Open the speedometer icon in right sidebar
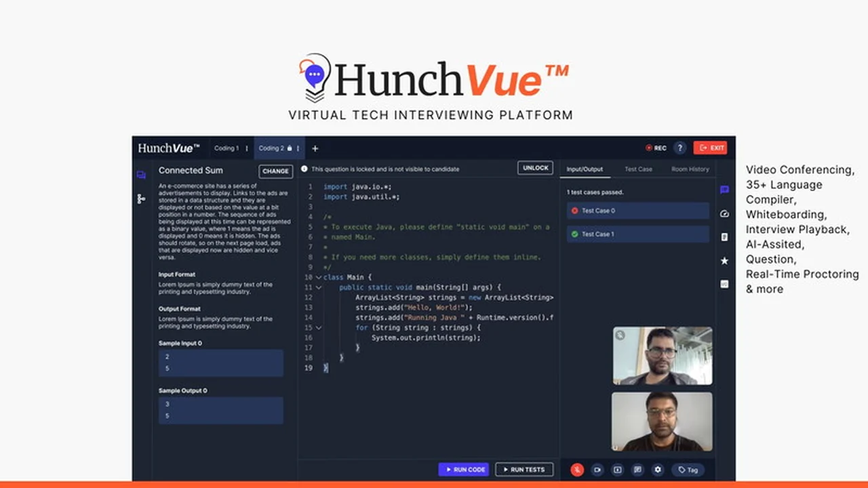This screenshot has height=488, width=868. click(x=724, y=213)
